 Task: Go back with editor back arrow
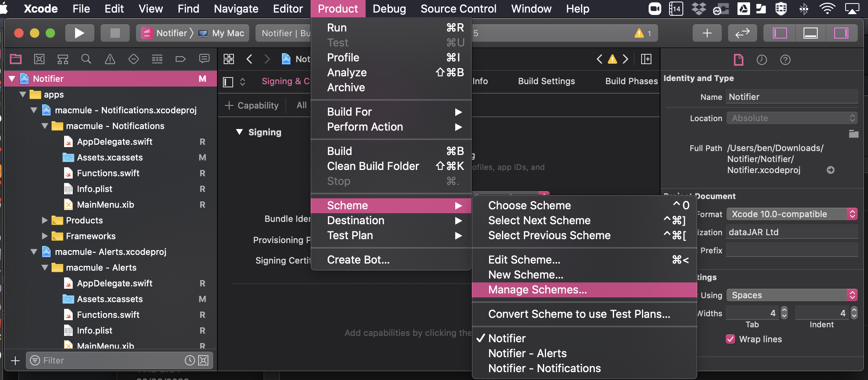point(249,59)
